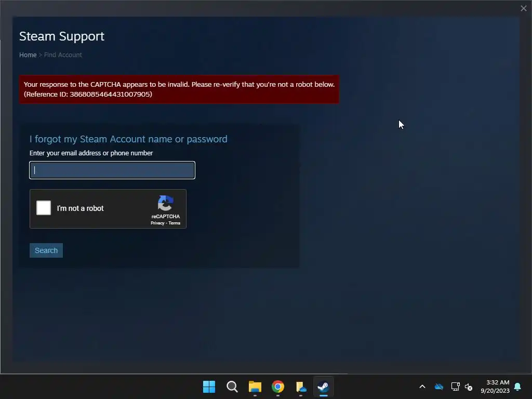
Task: Show hidden system tray icons
Action: click(422, 387)
